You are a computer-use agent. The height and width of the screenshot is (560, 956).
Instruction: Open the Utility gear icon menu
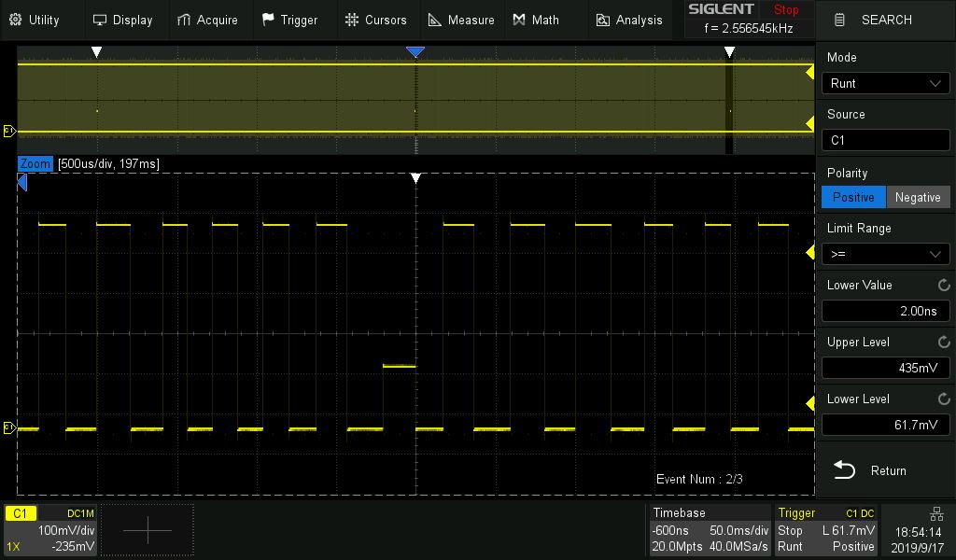coord(16,20)
